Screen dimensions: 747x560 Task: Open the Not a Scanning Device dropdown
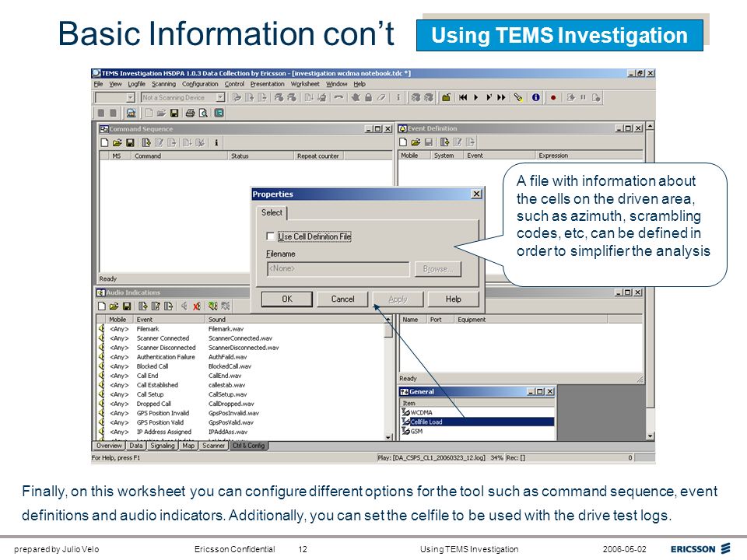tap(220, 98)
